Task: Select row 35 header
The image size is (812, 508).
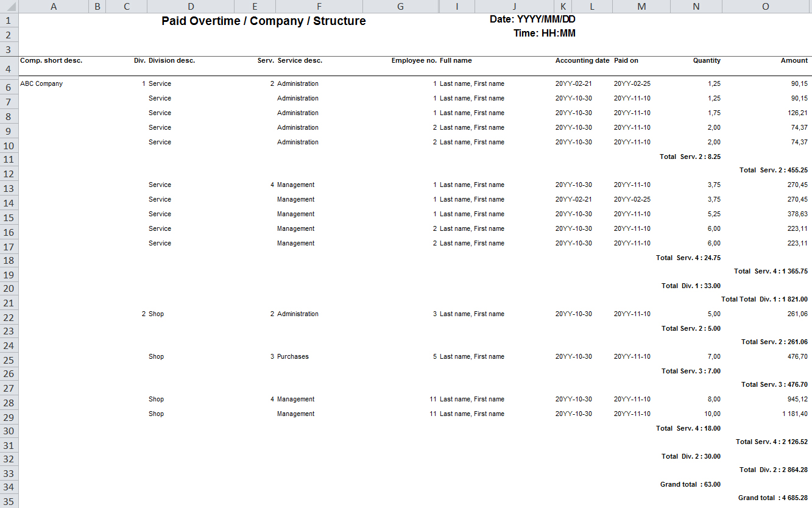Action: coord(9,501)
